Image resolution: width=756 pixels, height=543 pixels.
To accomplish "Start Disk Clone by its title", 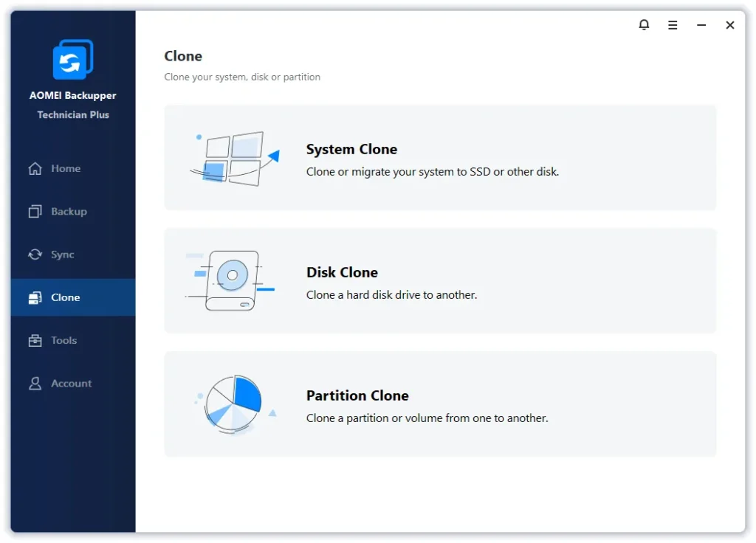I will [x=342, y=272].
